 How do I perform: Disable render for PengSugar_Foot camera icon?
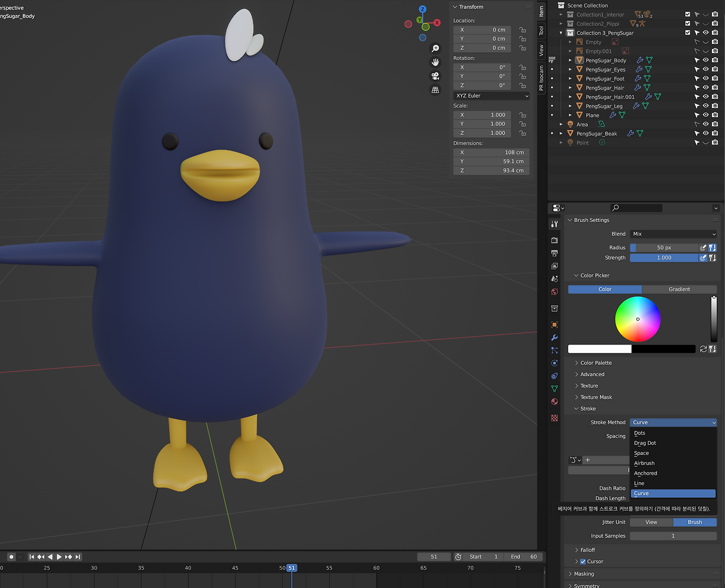click(715, 79)
